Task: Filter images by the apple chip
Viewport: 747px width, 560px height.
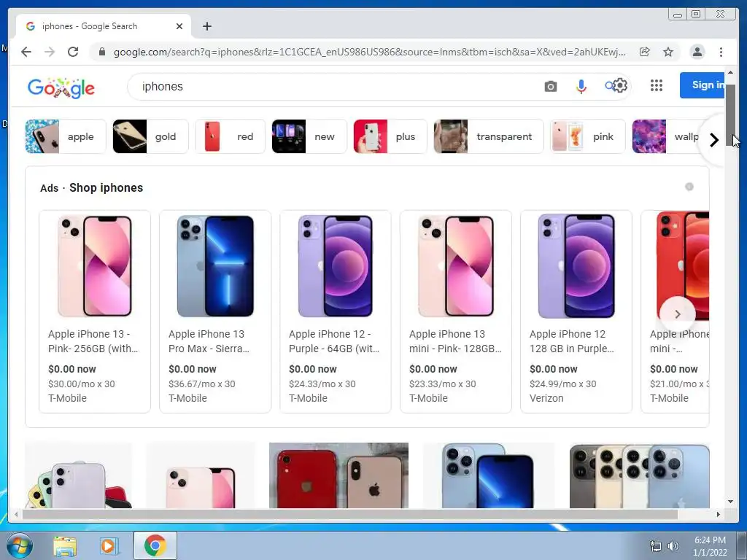Action: pyautogui.click(x=65, y=136)
